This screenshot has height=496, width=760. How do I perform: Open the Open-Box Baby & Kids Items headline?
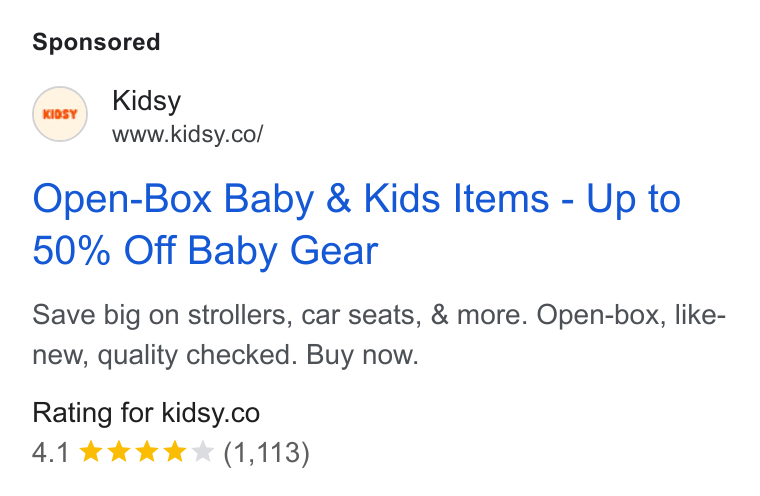356,224
